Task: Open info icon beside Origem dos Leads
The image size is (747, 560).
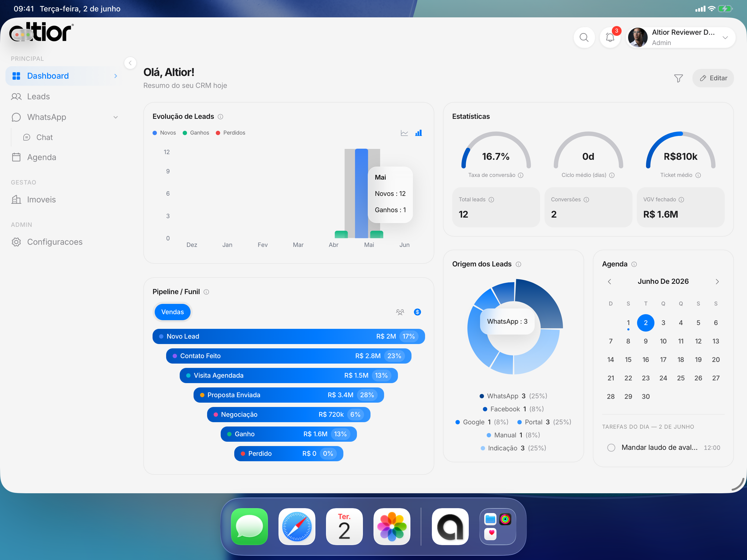Action: [518, 264]
